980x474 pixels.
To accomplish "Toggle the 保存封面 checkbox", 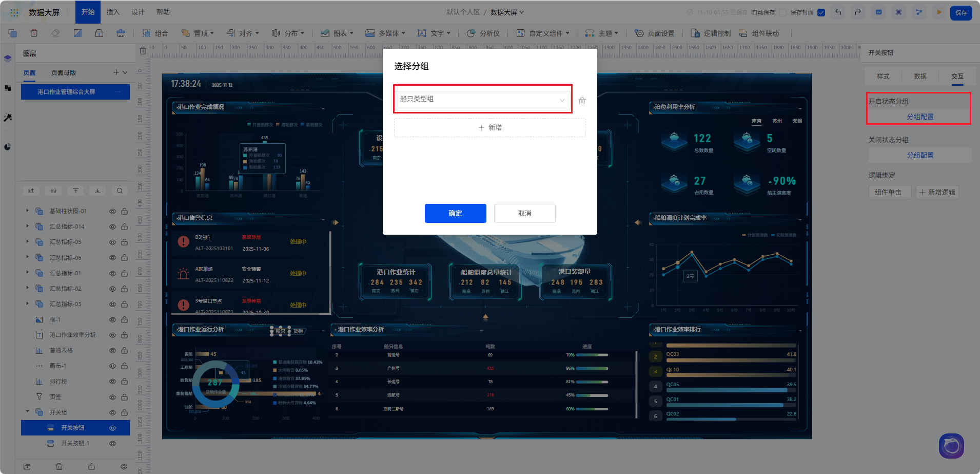I will pyautogui.click(x=821, y=12).
